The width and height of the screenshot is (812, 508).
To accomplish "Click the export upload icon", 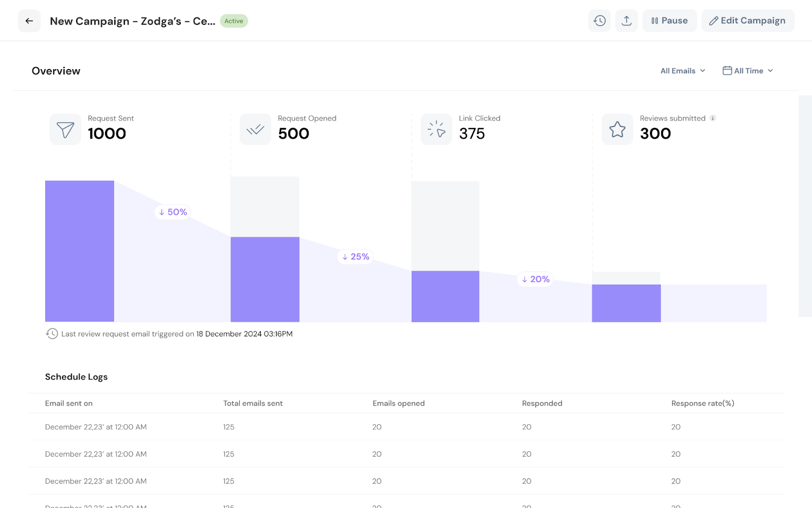I will 626,21.
